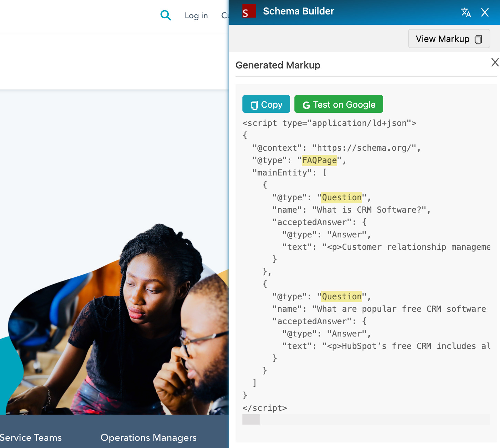Click the Copy markup button

(266, 104)
